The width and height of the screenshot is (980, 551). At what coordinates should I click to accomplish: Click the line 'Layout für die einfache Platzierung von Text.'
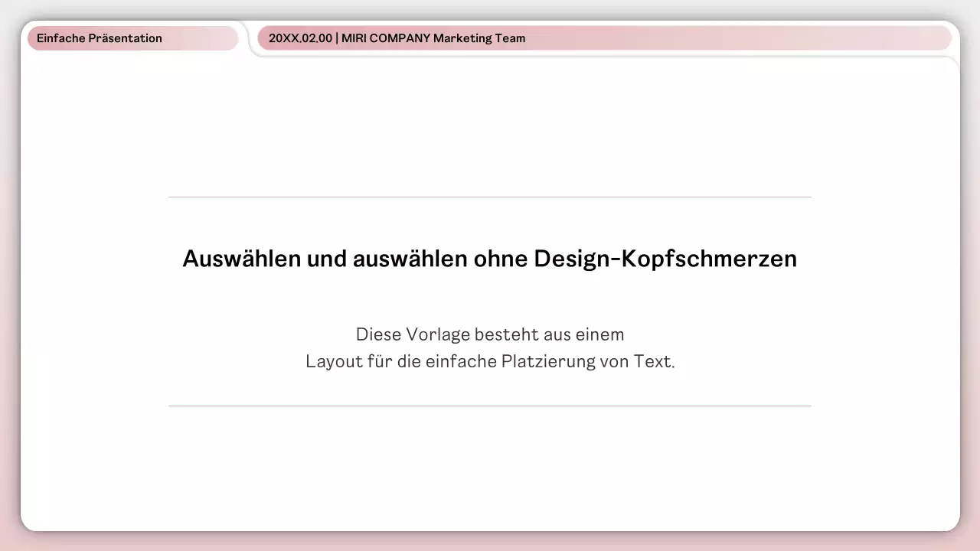coord(489,360)
